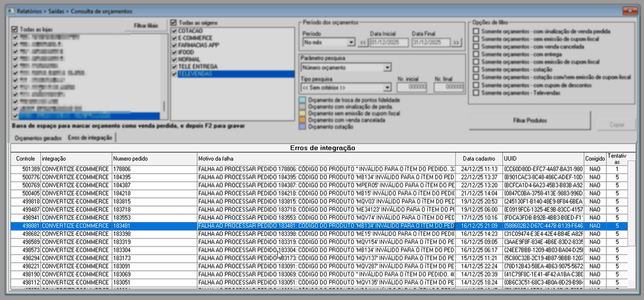644x300 pixels.
Task: Click date cell 14/12/25 22:24
Action: pos(479,266)
